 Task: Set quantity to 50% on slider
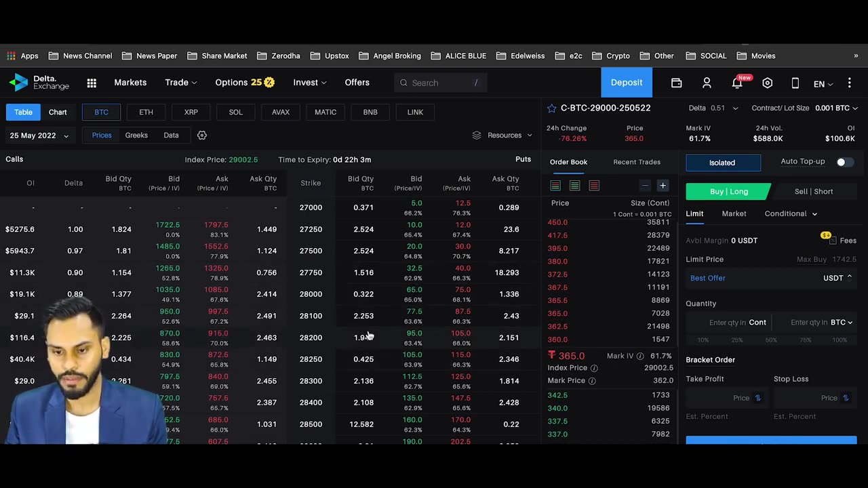(x=771, y=340)
